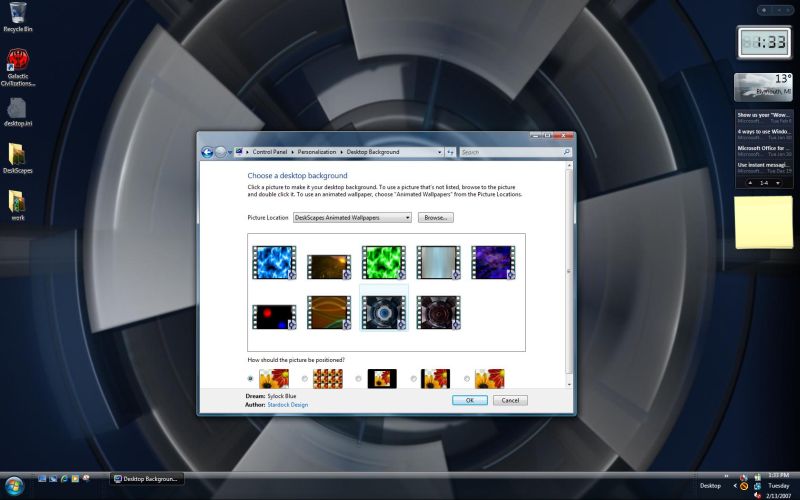Open the 'Show us your Wow' feed headline
This screenshot has width=800, height=500.
(764, 115)
